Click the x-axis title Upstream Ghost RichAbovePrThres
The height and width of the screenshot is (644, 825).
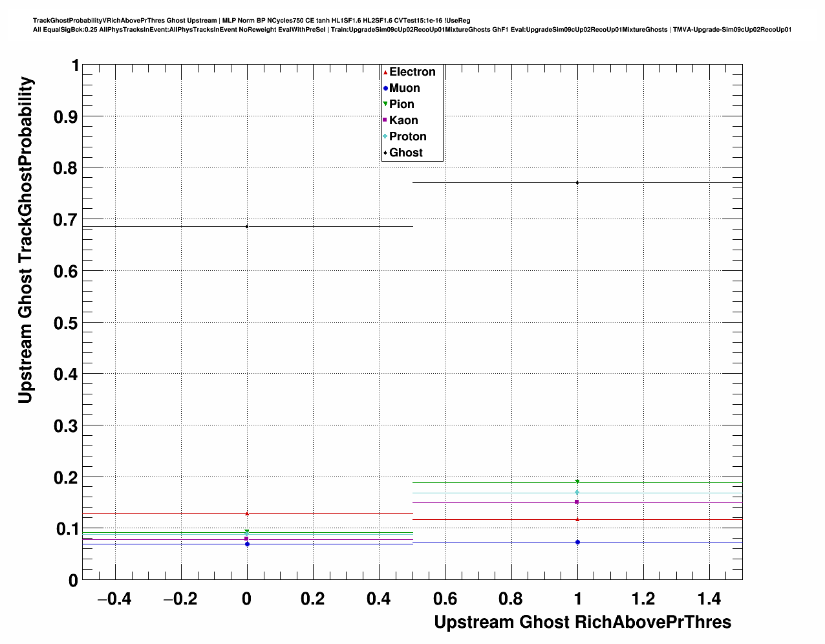(x=582, y=622)
